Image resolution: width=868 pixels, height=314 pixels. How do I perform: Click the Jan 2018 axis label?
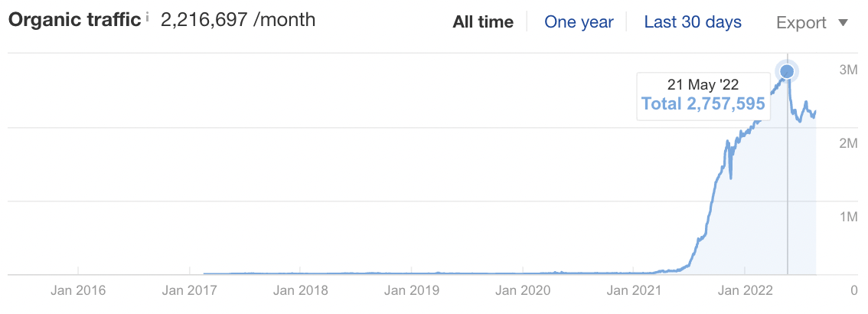(301, 290)
